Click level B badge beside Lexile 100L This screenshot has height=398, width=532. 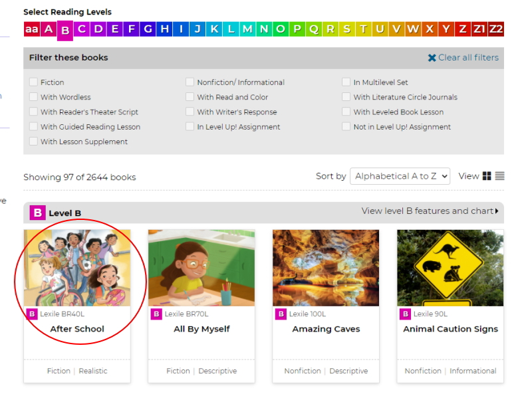coord(281,314)
